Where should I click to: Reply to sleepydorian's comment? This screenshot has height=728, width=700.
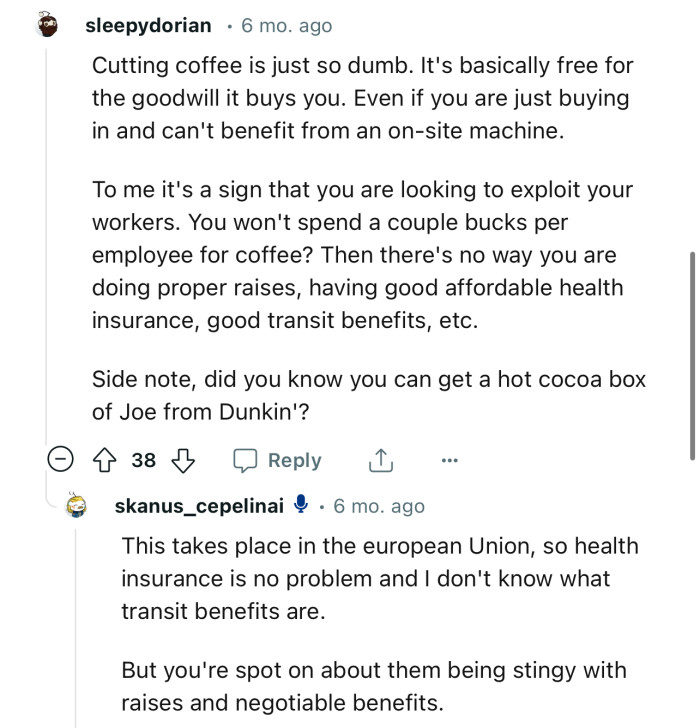point(277,460)
